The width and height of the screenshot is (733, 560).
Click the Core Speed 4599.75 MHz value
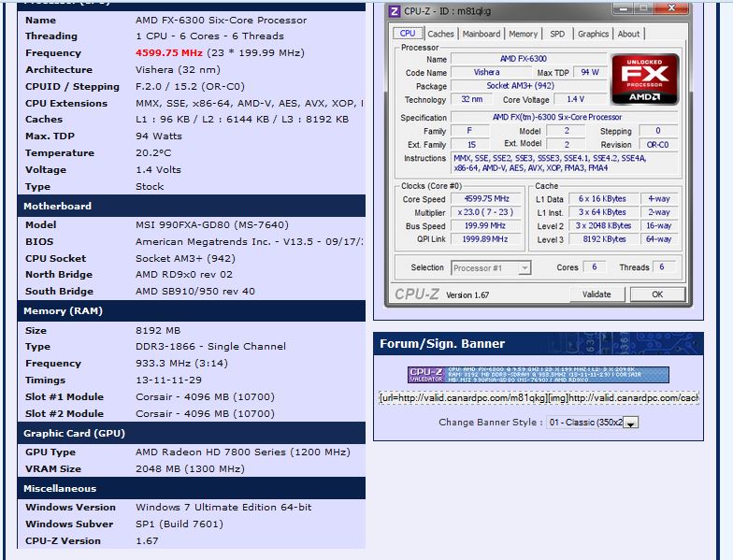click(486, 199)
